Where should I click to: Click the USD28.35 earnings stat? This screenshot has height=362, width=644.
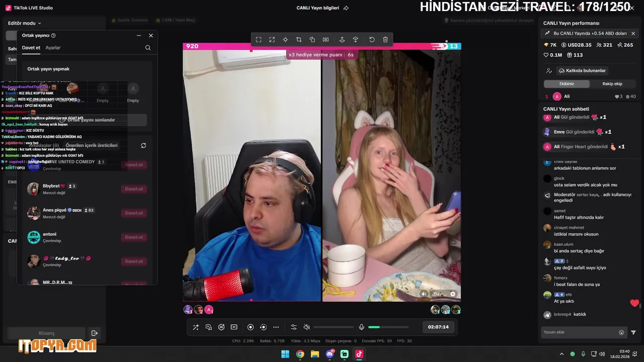[x=576, y=45]
